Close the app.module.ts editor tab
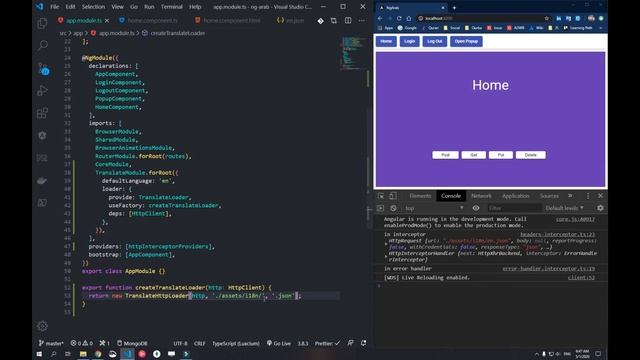 pos(107,20)
